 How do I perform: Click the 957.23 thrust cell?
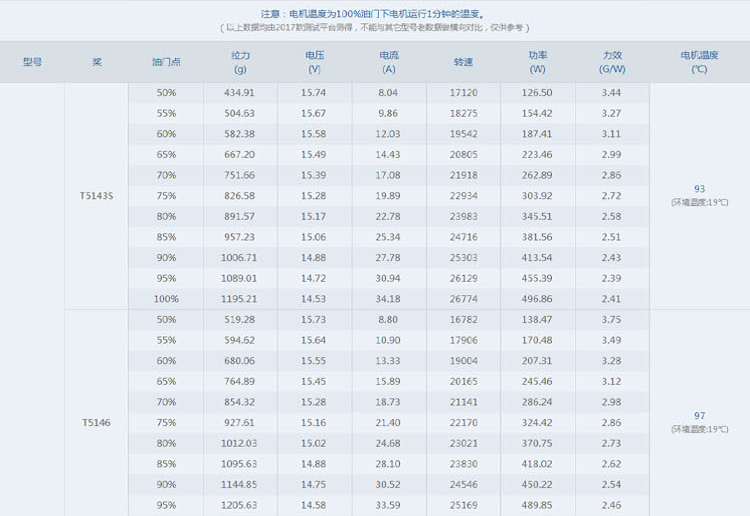tap(239, 236)
